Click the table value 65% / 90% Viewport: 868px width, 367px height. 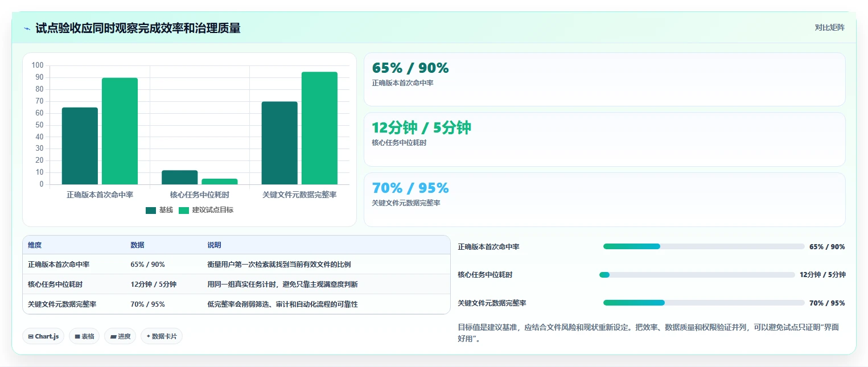[147, 265]
